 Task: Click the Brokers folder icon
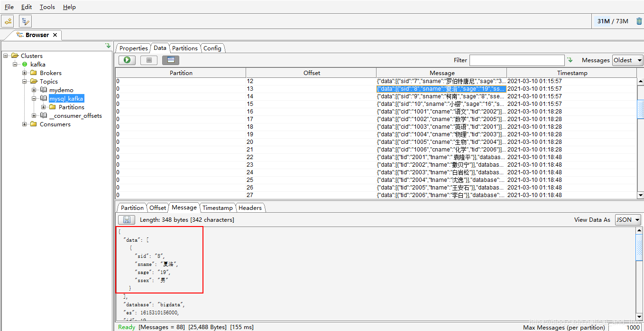click(x=33, y=73)
